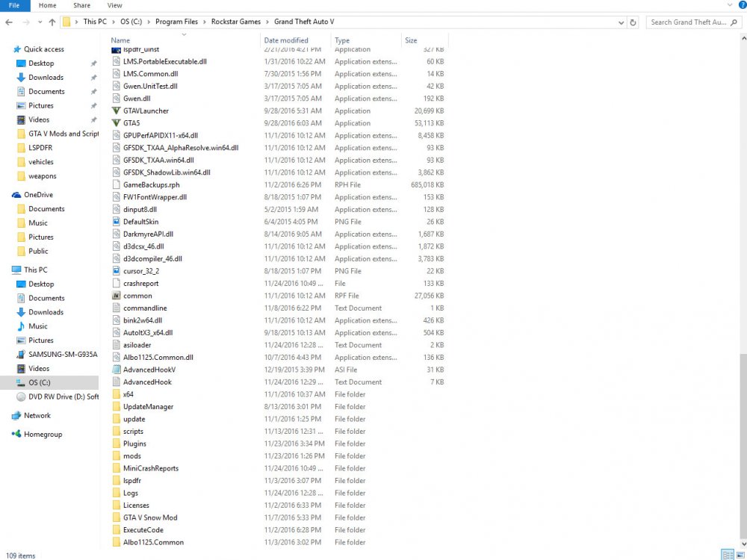747x560 pixels.
Task: Click the search magnifier icon
Action: [734, 22]
